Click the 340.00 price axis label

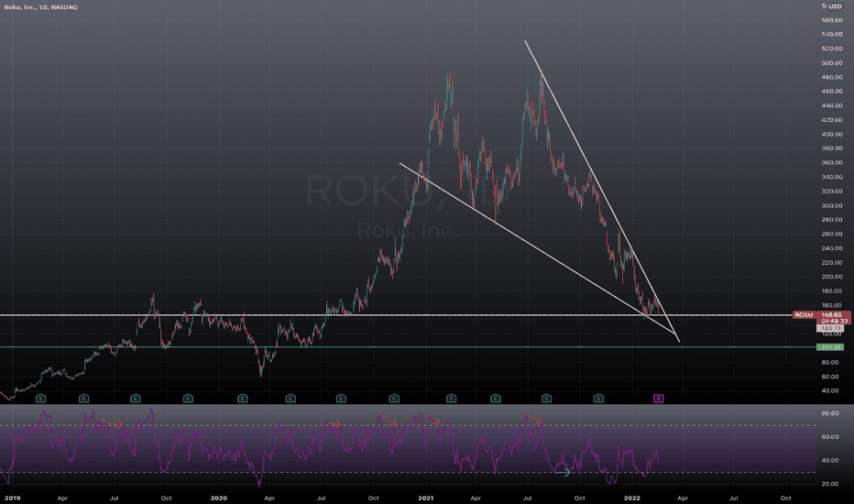pyautogui.click(x=832, y=177)
